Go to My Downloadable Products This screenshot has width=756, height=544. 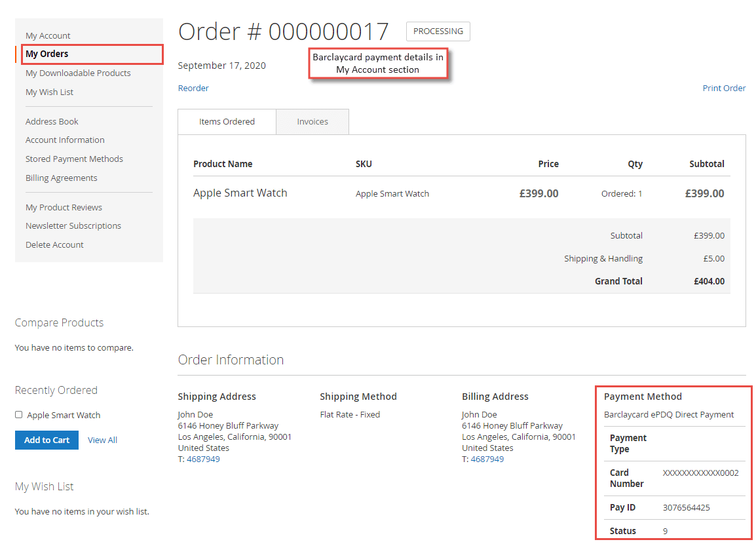(x=78, y=73)
